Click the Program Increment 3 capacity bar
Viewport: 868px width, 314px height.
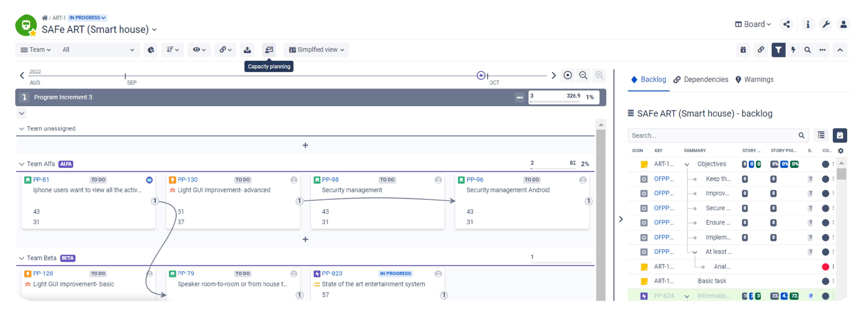click(x=563, y=98)
